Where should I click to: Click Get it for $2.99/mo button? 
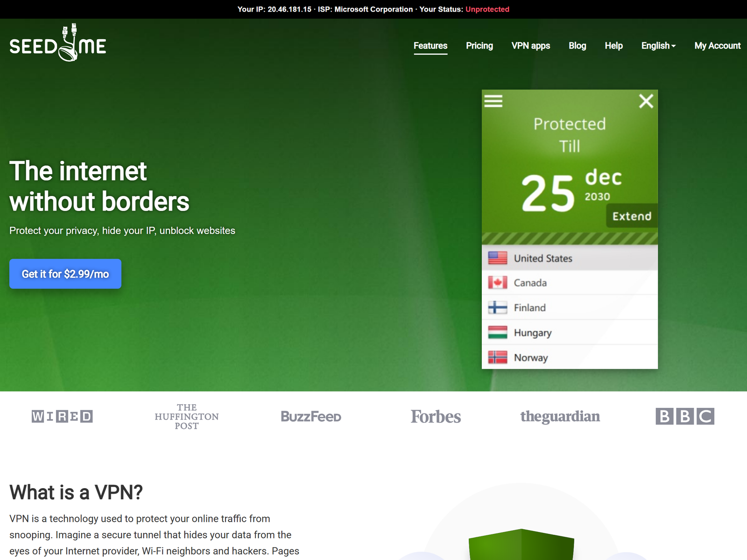[65, 274]
